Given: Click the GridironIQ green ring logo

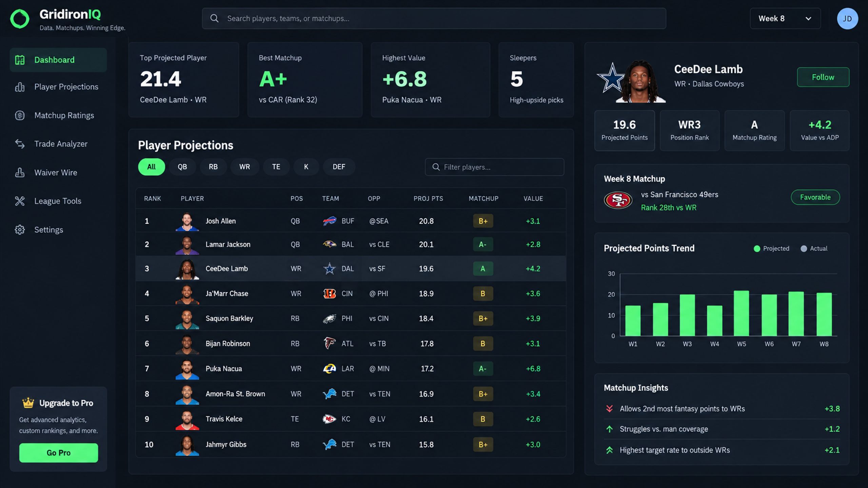Looking at the screenshot, I should [20, 19].
